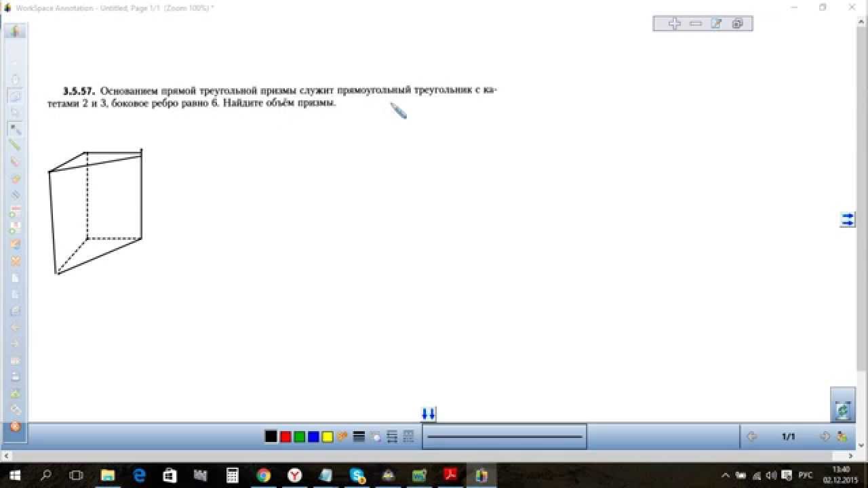
Task: Click the right arrow in side toolbar
Action: [x=15, y=344]
